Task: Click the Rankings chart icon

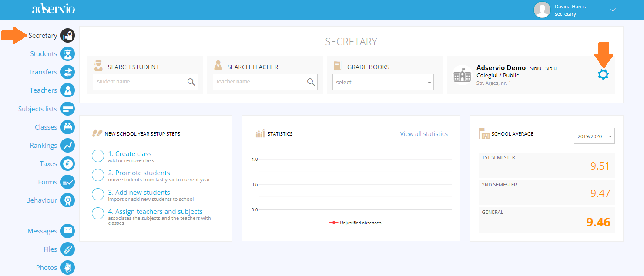Action: pyautogui.click(x=67, y=145)
